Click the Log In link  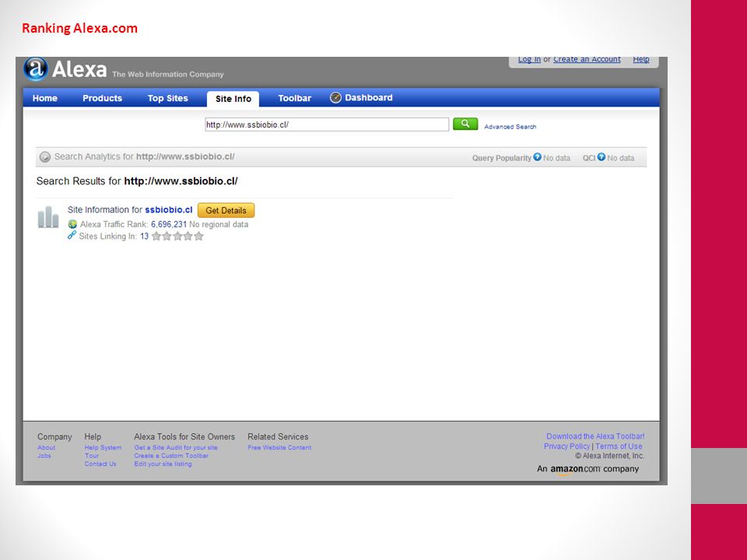[x=529, y=60]
